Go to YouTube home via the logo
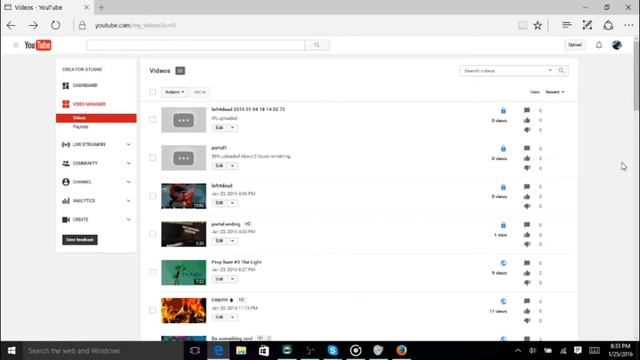 click(x=38, y=45)
